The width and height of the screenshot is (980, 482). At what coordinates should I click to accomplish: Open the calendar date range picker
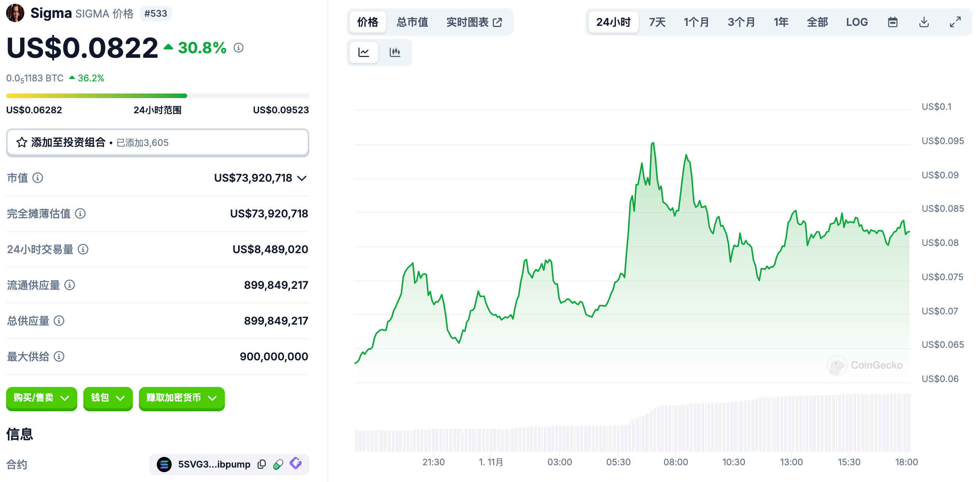pos(892,22)
